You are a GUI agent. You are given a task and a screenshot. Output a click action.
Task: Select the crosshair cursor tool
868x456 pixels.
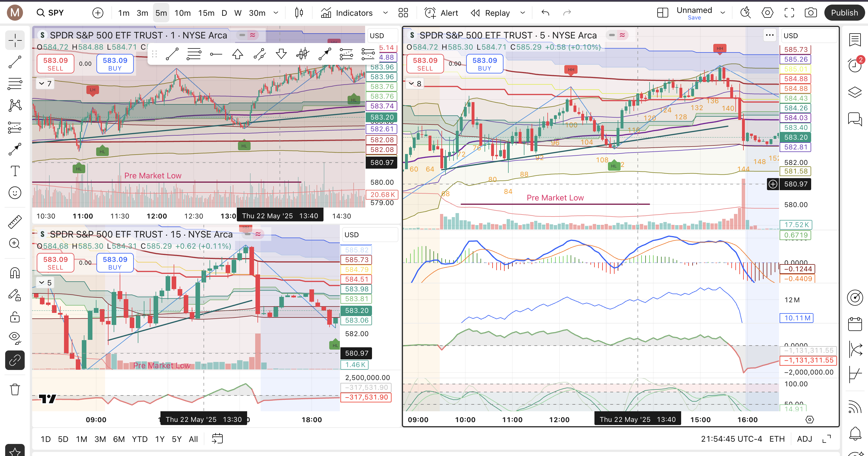15,40
